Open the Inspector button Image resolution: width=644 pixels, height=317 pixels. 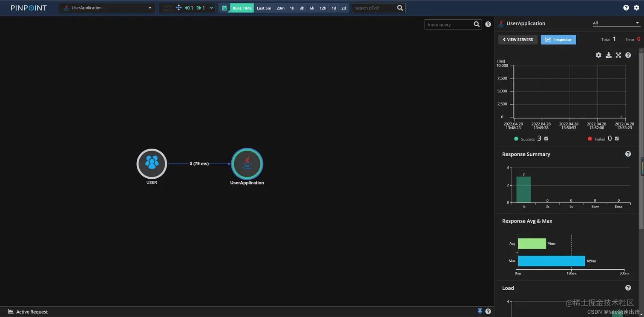(x=558, y=40)
